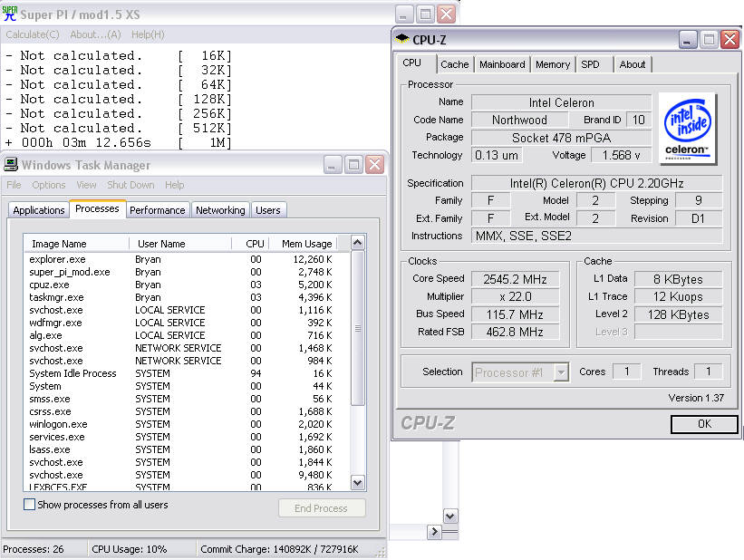Click the Level 2 128 KBytes value
The width and height of the screenshot is (744, 560).
pos(678,314)
